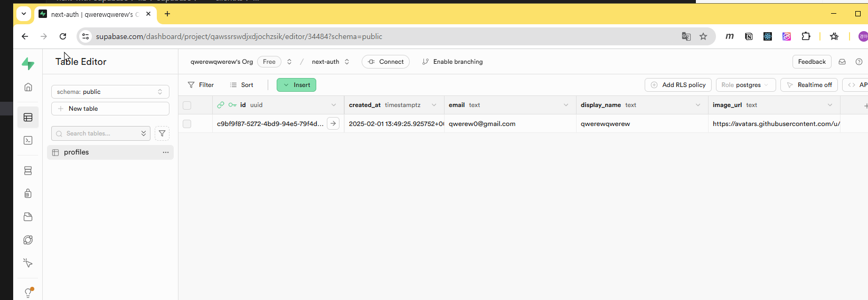Open the Insert dropdown button
Image resolution: width=868 pixels, height=300 pixels.
(x=296, y=85)
